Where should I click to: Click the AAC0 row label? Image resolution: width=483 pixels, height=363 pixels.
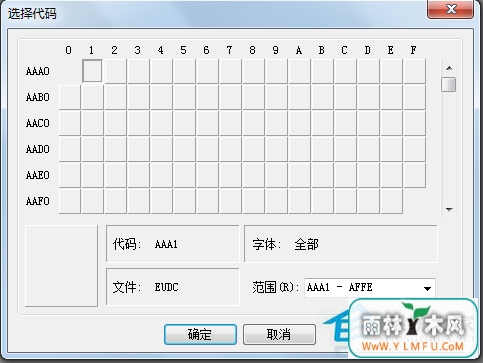(x=38, y=123)
